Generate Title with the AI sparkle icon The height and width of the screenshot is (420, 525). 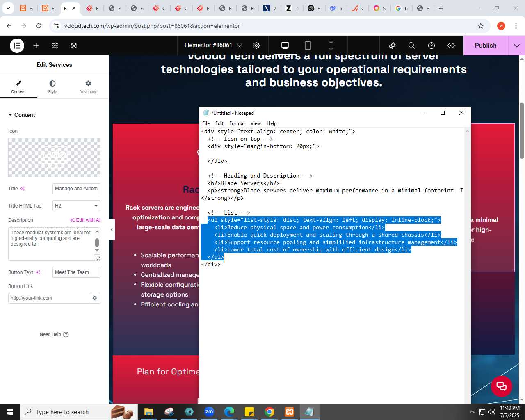click(23, 189)
